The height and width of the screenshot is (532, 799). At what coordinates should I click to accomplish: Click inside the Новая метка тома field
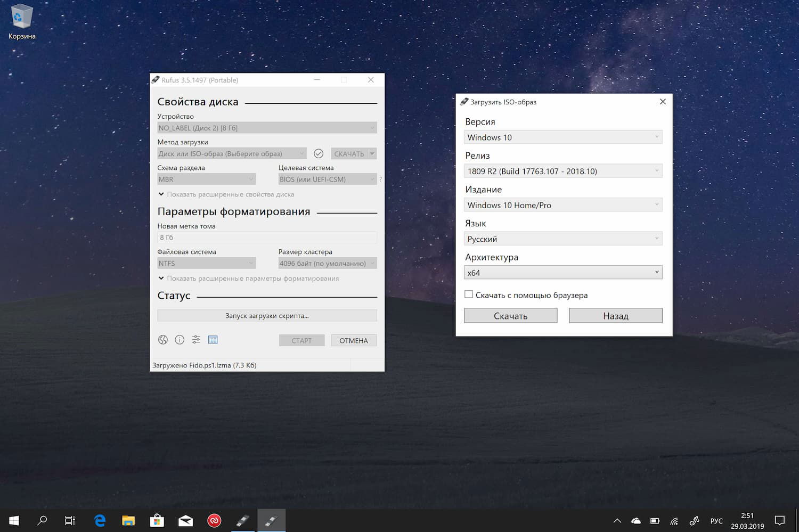266,237
